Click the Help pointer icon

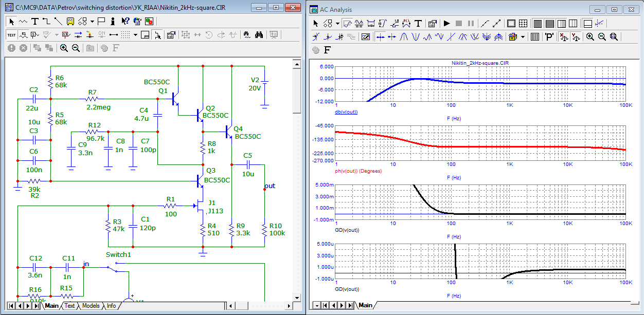[x=125, y=21]
